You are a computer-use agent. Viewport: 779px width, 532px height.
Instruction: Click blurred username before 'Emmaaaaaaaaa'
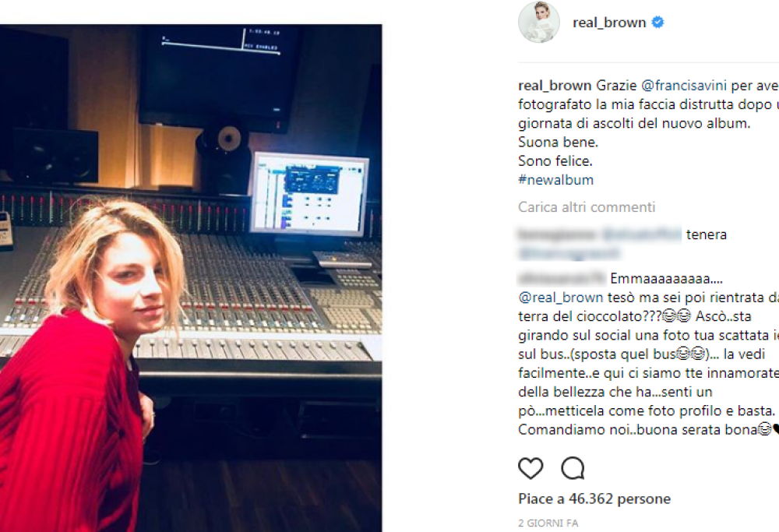(x=561, y=278)
